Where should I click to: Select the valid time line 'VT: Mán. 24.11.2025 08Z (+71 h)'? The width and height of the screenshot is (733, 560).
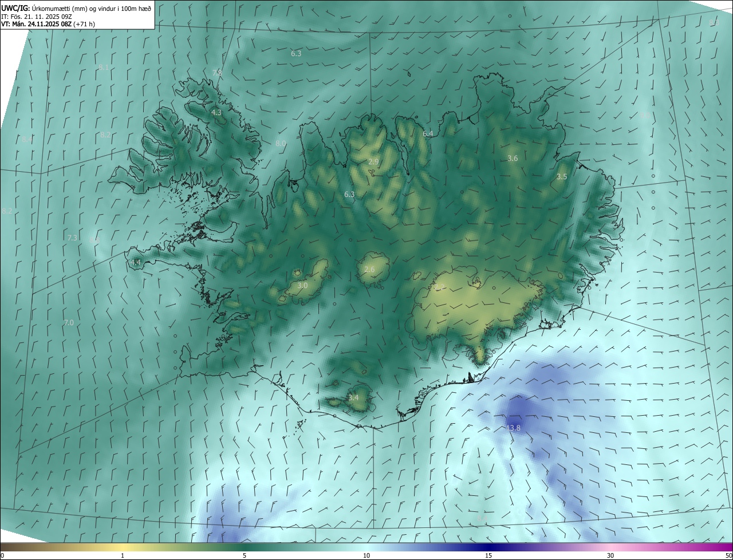click(x=48, y=24)
